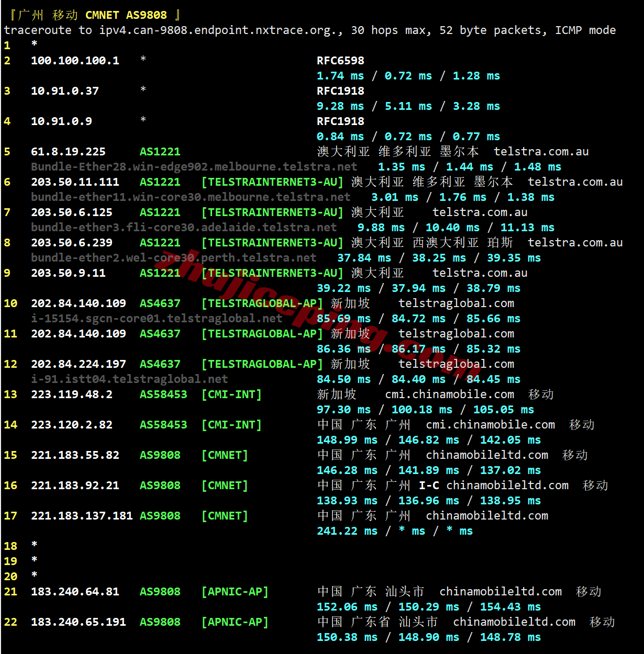The image size is (644, 654).
Task: Select IP address 61.8.19.225
Action: pos(68,152)
